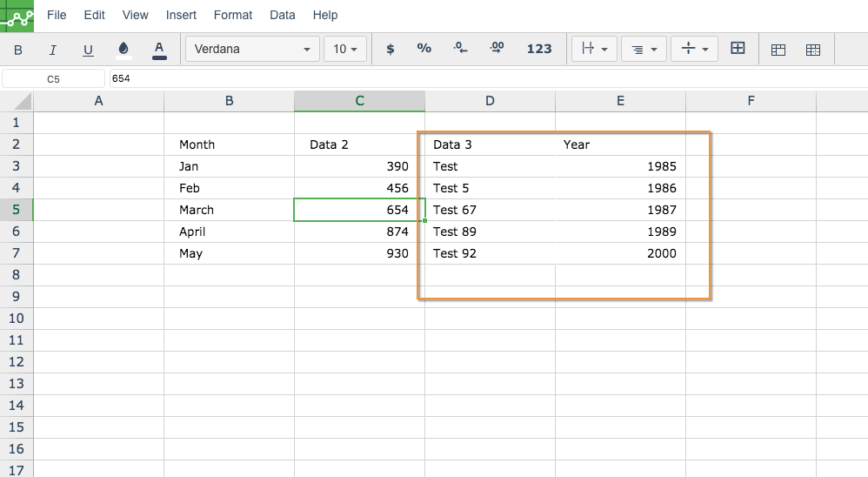Decrease decimal places icon
The width and height of the screenshot is (868, 477).
click(460, 48)
